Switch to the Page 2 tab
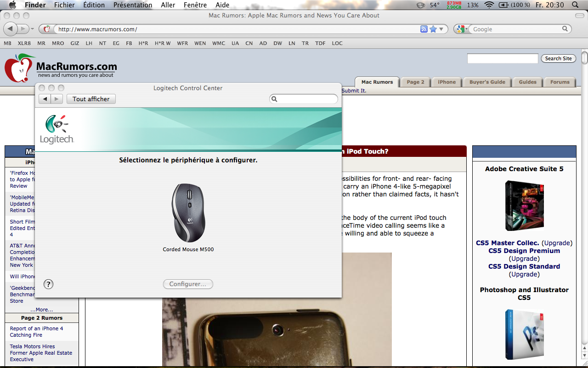This screenshot has width=588, height=368. [415, 82]
